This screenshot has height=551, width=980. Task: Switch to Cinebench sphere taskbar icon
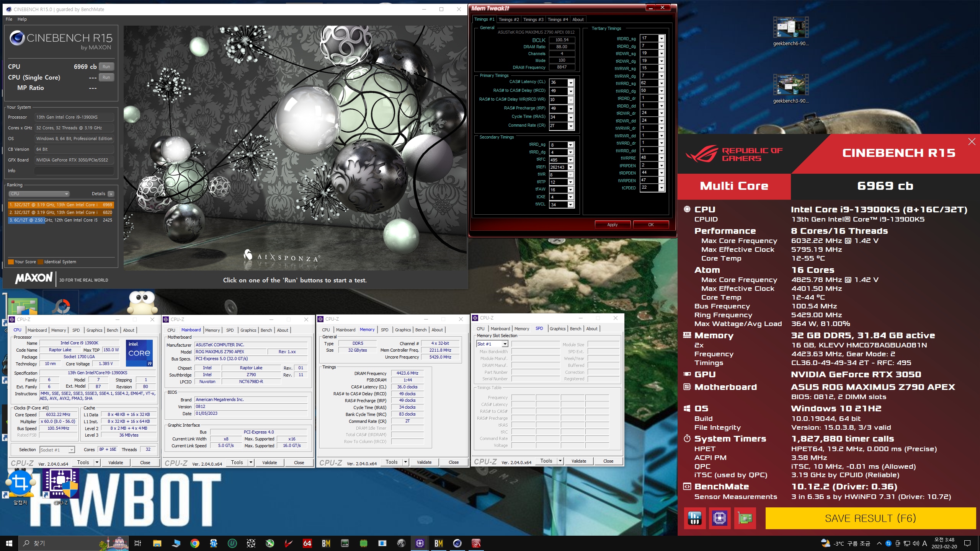[457, 543]
